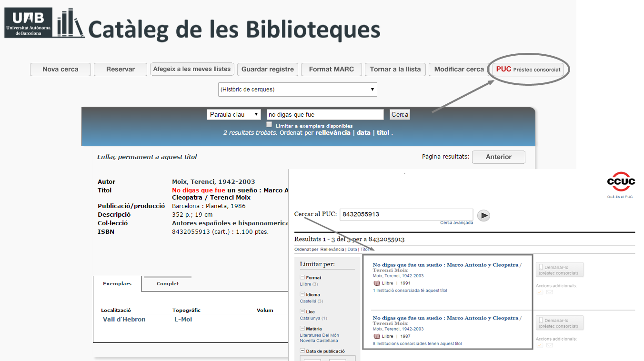Screen dimensions: 644x361
Task: Click the Cercar al PUC input field
Action: [406, 214]
